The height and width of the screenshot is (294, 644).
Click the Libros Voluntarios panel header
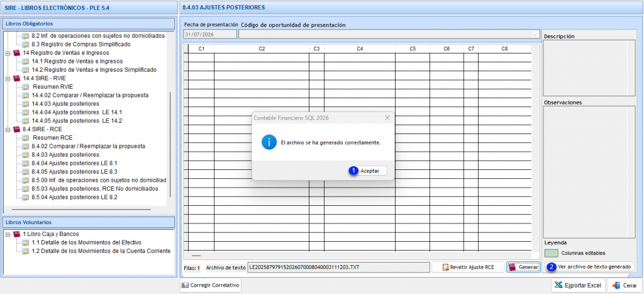pyautogui.click(x=89, y=222)
